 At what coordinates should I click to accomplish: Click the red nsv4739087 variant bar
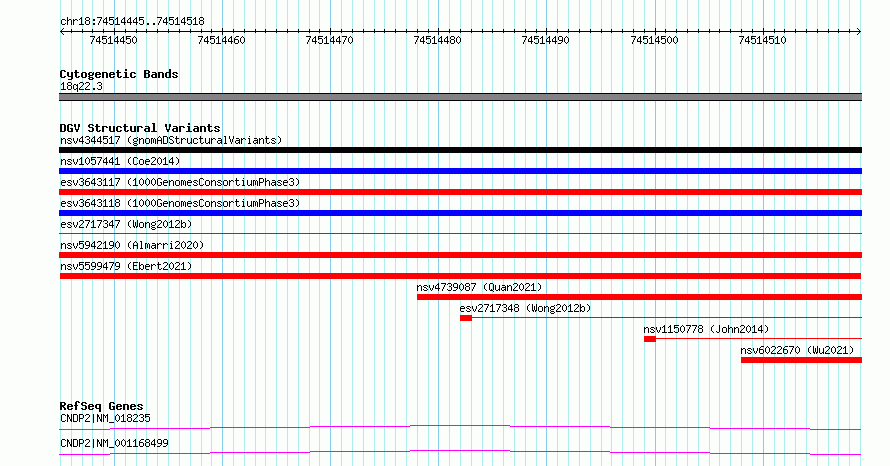(639, 297)
